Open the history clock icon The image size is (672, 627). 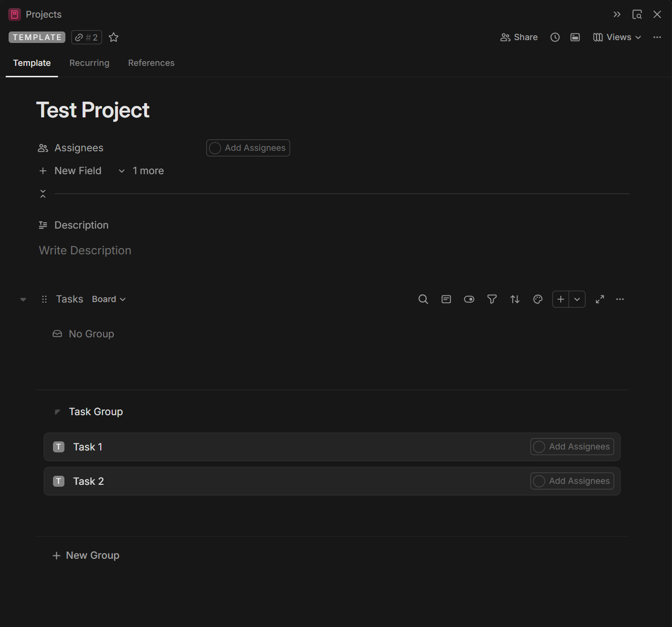(x=555, y=37)
